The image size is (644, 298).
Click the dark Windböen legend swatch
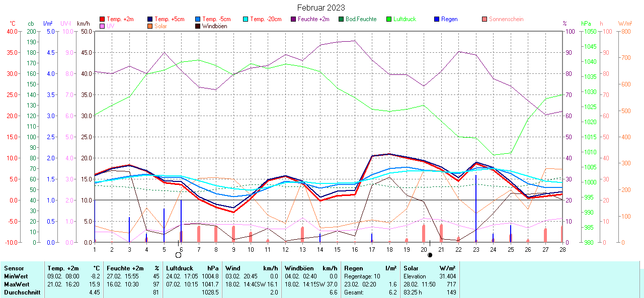click(197, 26)
